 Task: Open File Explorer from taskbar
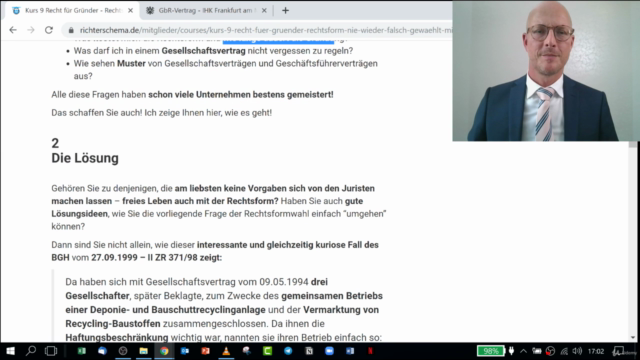[x=143, y=351]
